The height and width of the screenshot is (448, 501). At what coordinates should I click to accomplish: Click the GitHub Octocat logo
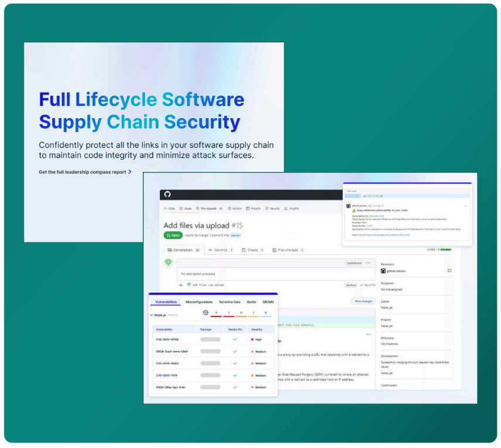point(168,195)
